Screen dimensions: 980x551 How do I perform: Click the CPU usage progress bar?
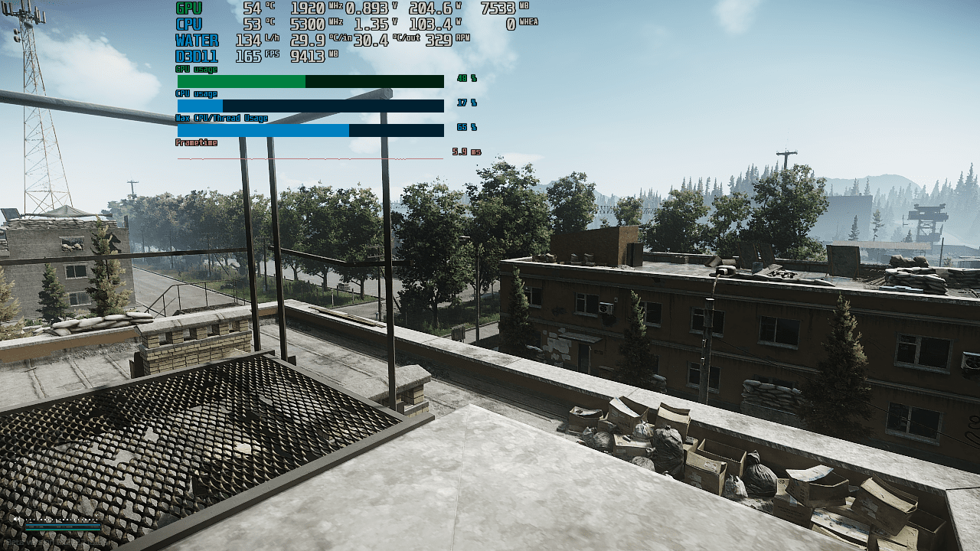pos(311,106)
